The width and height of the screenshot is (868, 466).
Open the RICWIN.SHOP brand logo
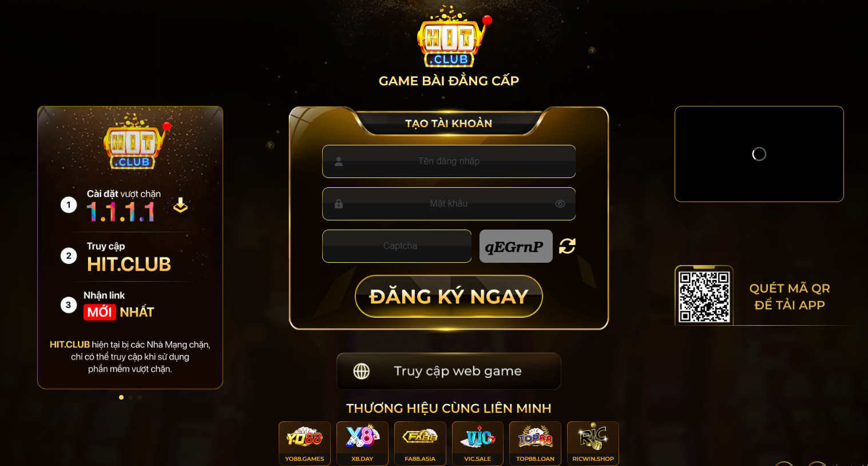[593, 444]
